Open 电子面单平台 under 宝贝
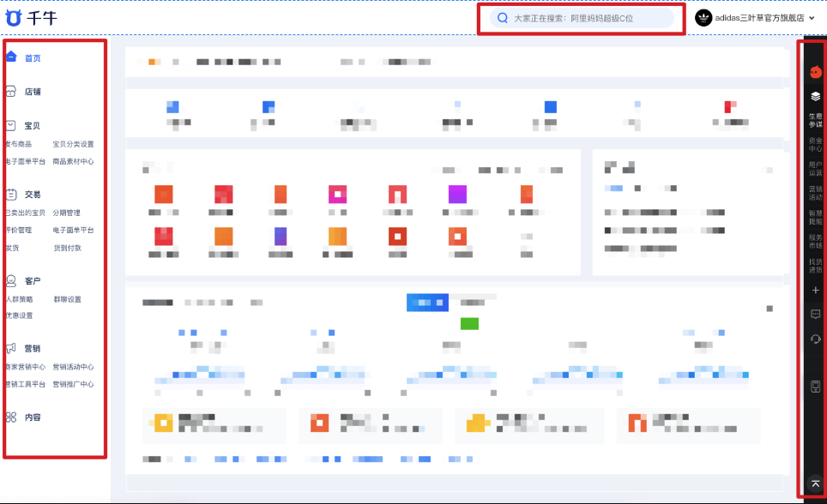The image size is (827, 504). [x=26, y=161]
